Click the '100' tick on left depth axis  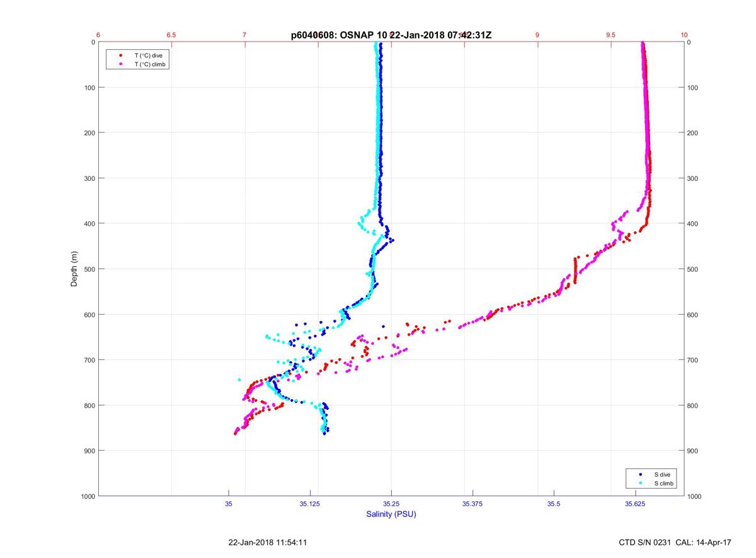tap(89, 88)
